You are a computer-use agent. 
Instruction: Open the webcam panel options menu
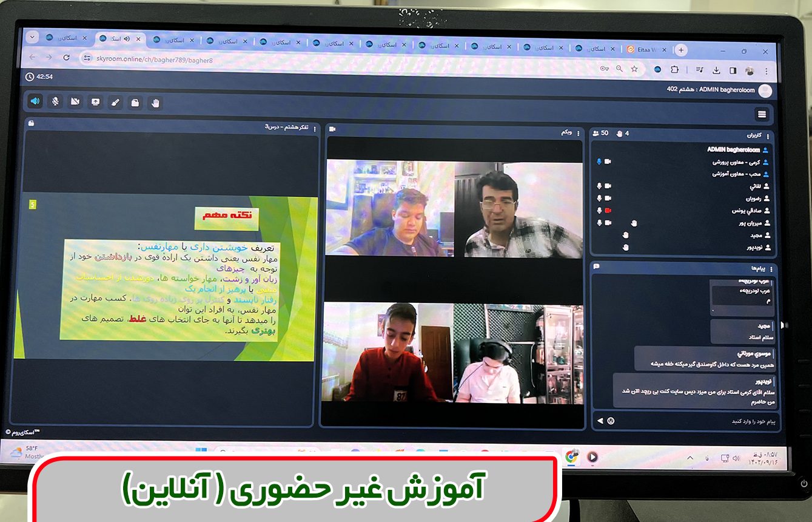tap(578, 132)
